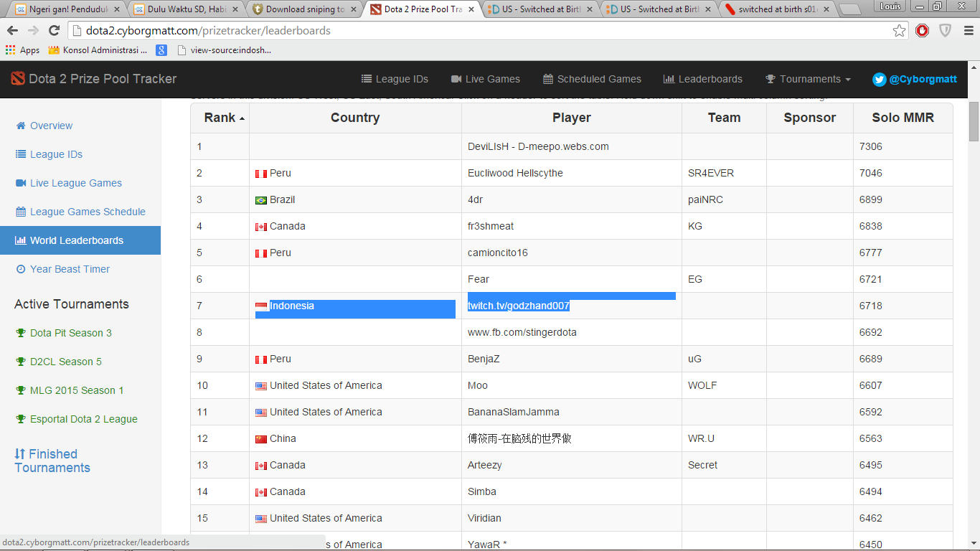Open view-source:indosh bookmark
This screenshot has height=551, width=980.
pyautogui.click(x=224, y=50)
